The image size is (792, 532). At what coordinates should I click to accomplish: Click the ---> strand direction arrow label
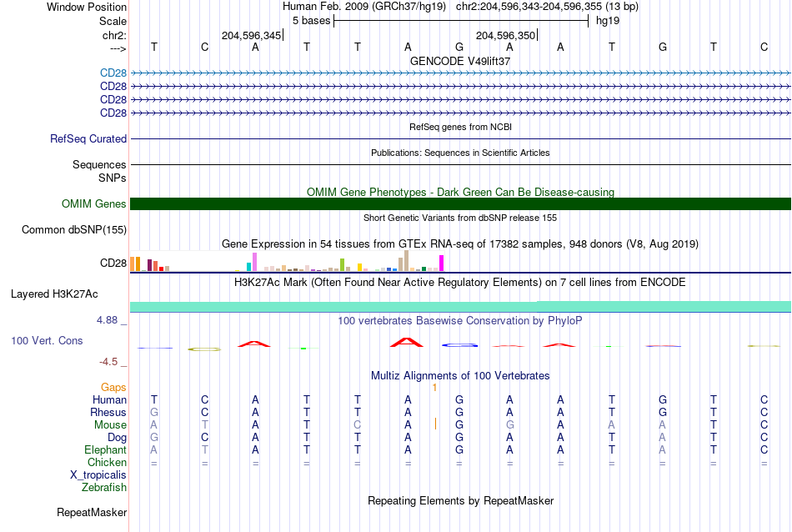[x=118, y=48]
